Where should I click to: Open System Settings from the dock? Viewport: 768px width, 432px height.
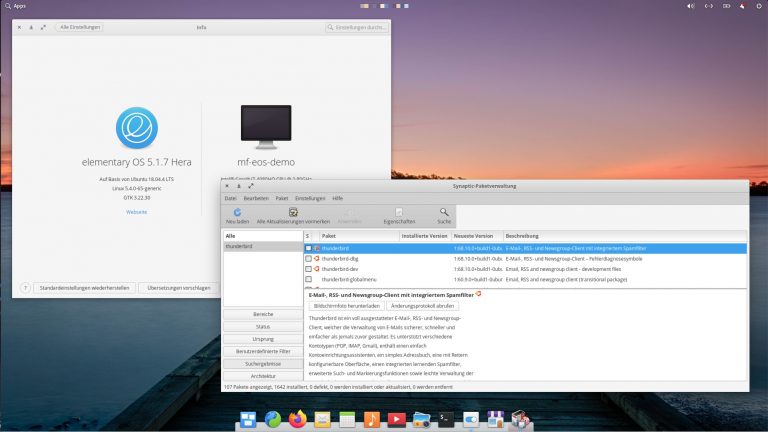coord(471,419)
